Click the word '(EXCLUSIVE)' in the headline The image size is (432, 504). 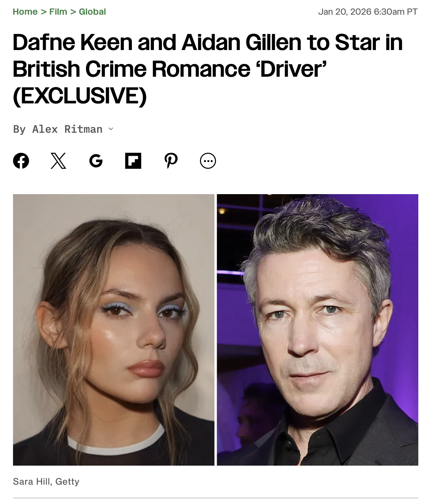(79, 96)
